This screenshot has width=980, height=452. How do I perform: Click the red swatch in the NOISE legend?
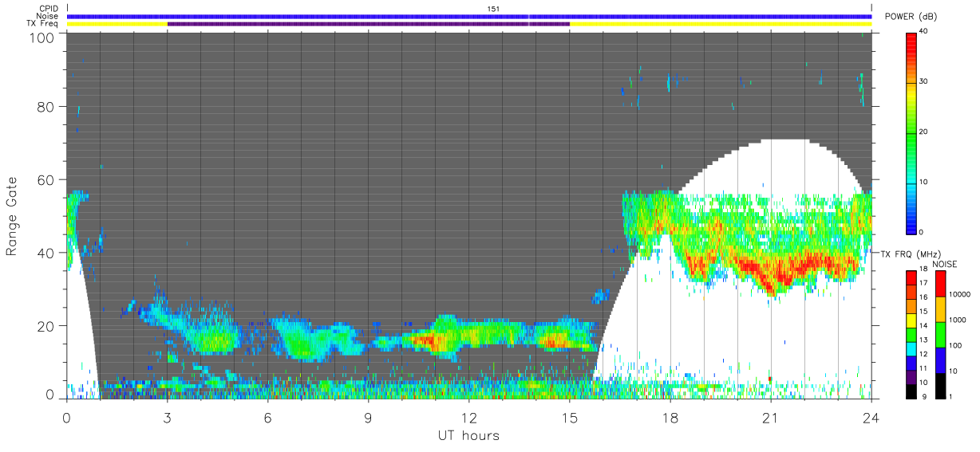[940, 284]
